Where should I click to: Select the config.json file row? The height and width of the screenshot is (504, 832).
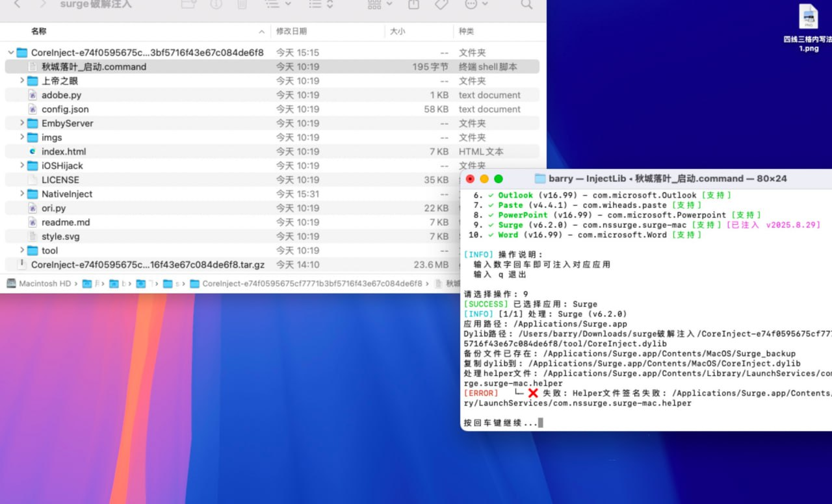(x=65, y=109)
